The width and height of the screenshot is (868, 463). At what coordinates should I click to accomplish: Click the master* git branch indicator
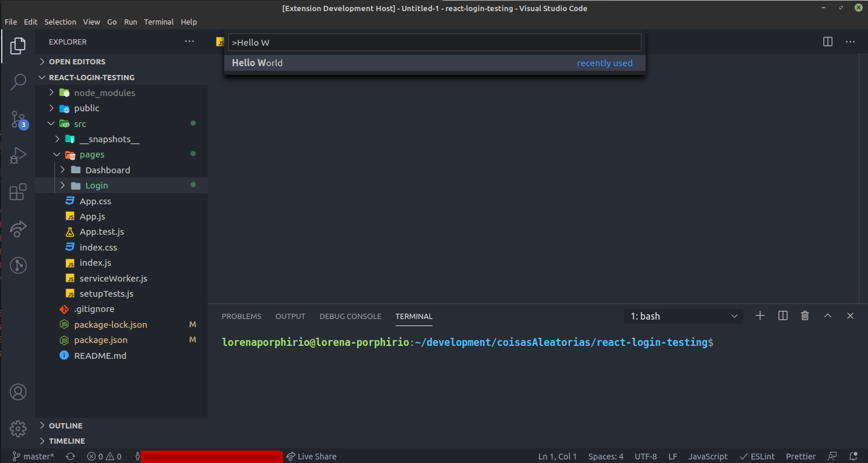[x=33, y=457]
